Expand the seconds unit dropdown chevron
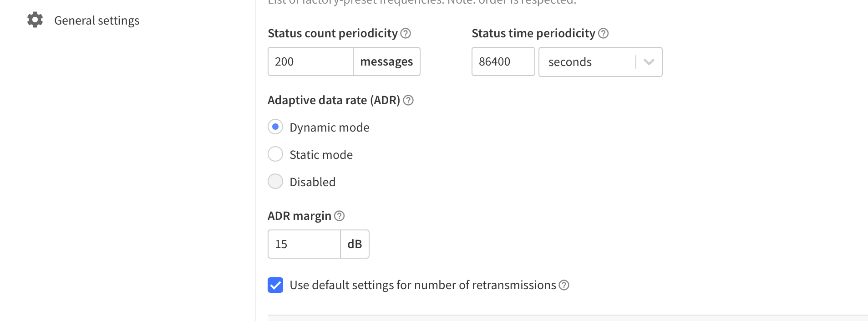The image size is (868, 321). (x=649, y=62)
